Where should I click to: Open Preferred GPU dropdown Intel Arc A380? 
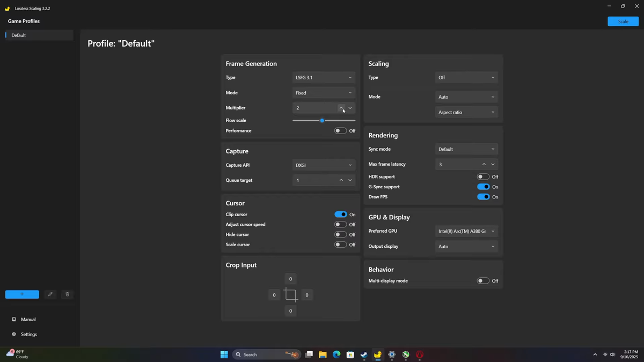click(466, 231)
